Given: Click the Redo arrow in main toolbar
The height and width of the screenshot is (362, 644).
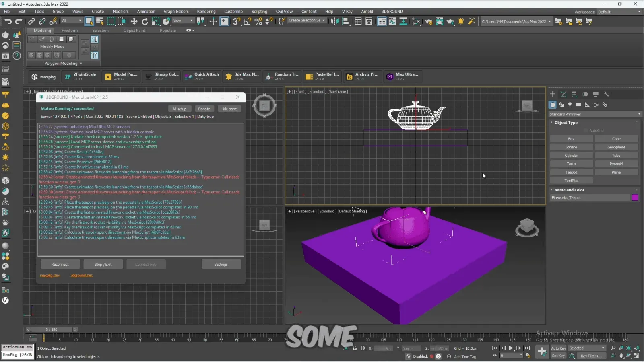Looking at the screenshot, I should click(x=19, y=21).
